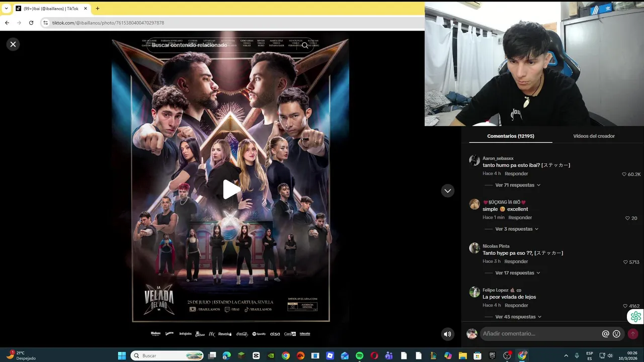
Task: Go back with the browser back arrow
Action: [7, 23]
